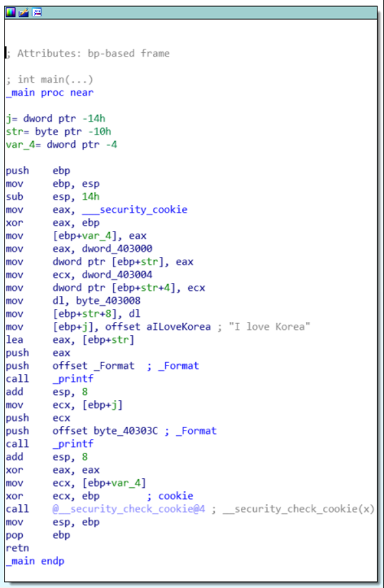Click the node color palette icon
Viewport: 384px width, 588px height.
[10, 12]
